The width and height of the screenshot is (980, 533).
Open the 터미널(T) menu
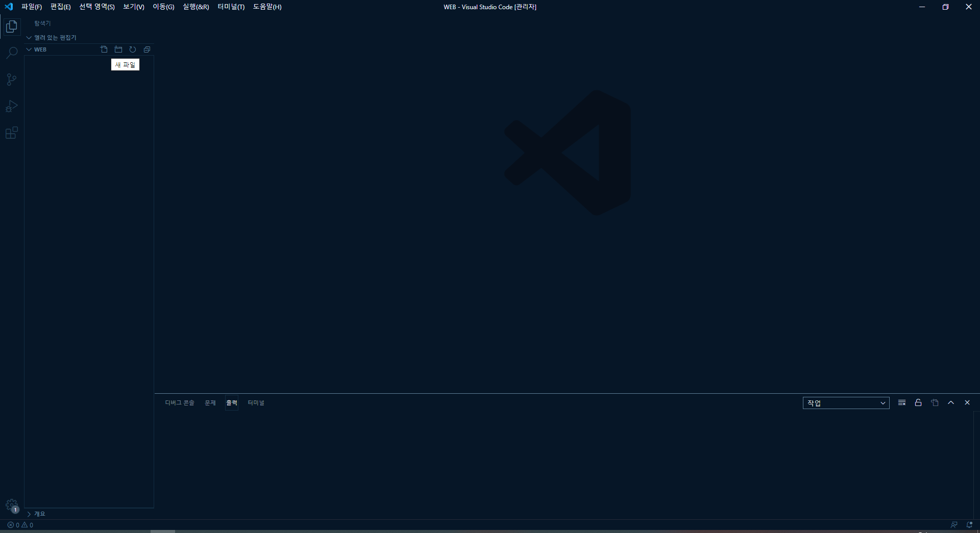[231, 7]
